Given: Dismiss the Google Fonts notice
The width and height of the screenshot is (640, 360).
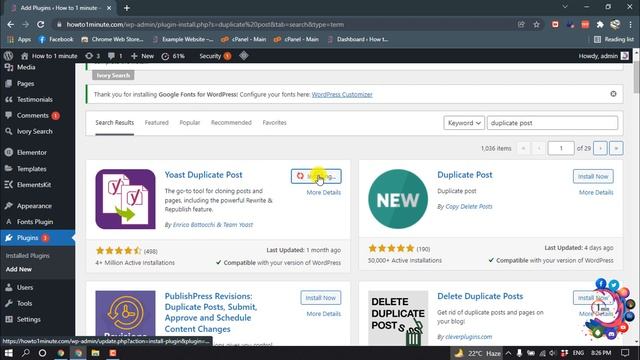Looking at the screenshot, I should [613, 94].
